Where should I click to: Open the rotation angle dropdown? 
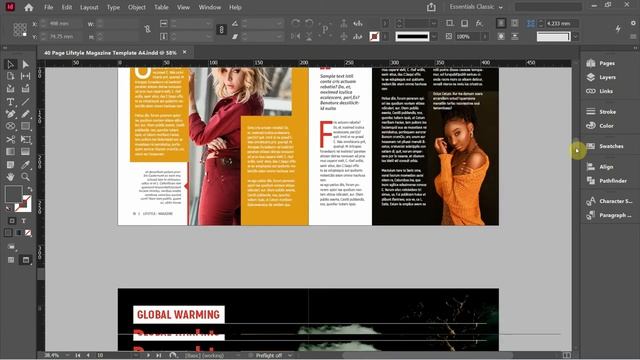(279, 24)
